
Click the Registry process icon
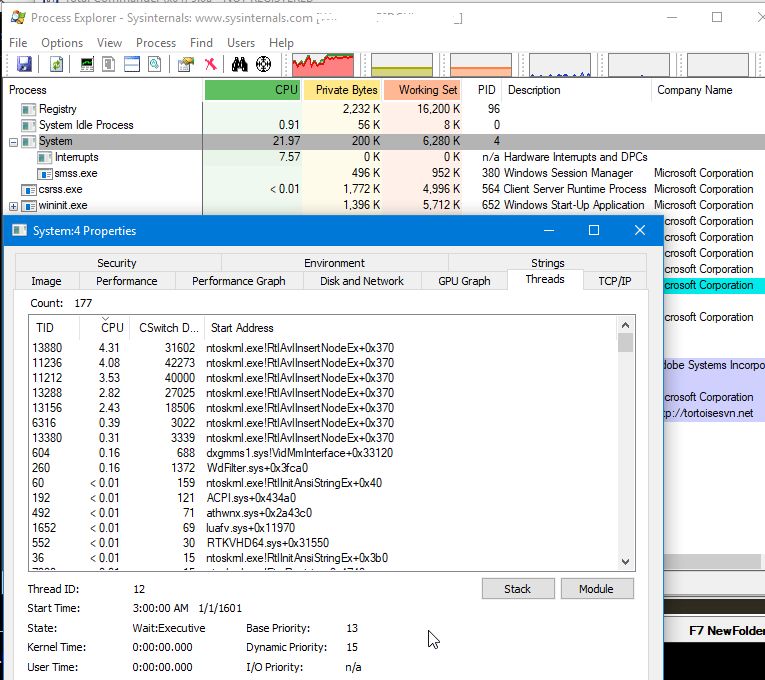click(28, 109)
